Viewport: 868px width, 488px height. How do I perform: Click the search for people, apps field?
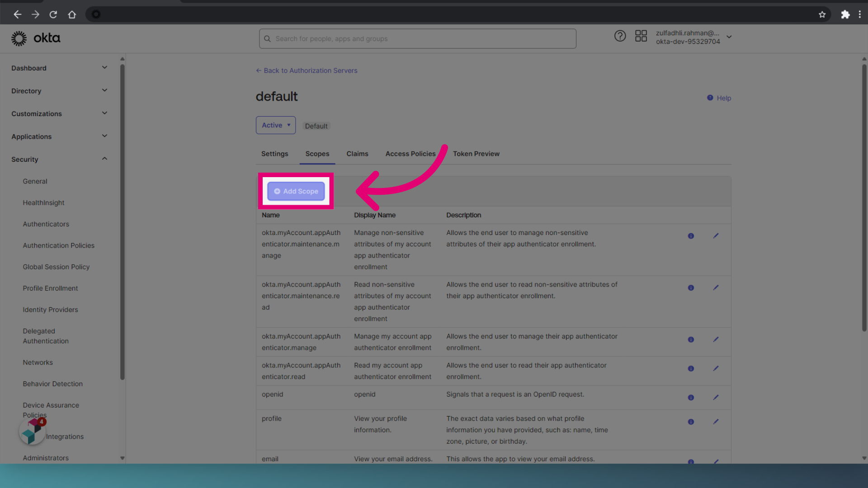[x=417, y=39]
